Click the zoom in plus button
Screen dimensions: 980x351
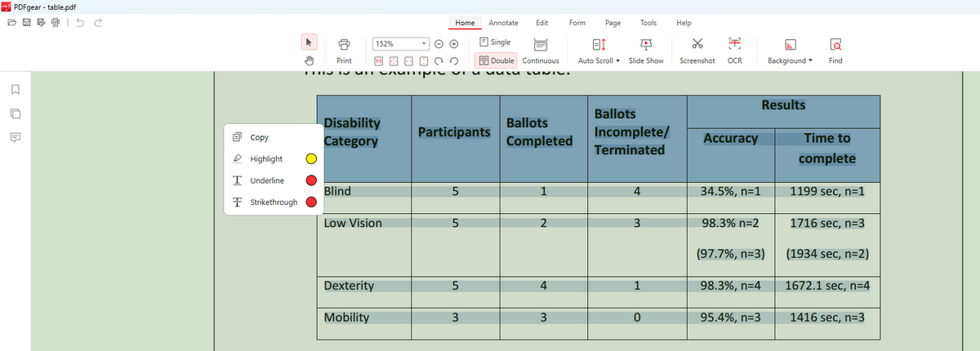pyautogui.click(x=454, y=43)
